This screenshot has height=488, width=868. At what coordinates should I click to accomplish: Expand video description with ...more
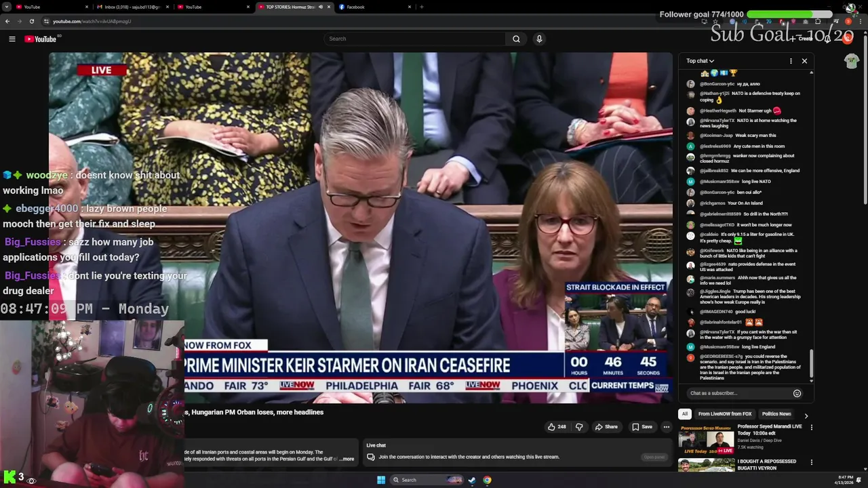tap(347, 459)
